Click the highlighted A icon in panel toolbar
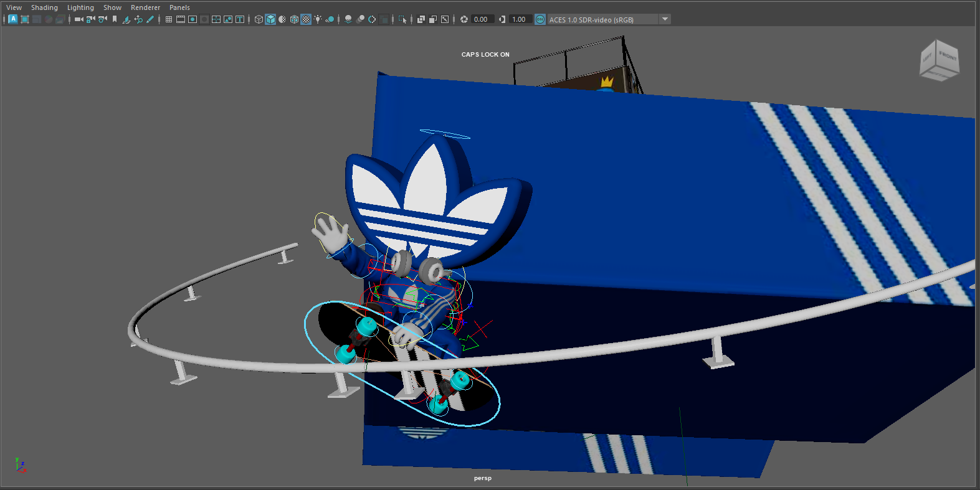 pyautogui.click(x=13, y=19)
